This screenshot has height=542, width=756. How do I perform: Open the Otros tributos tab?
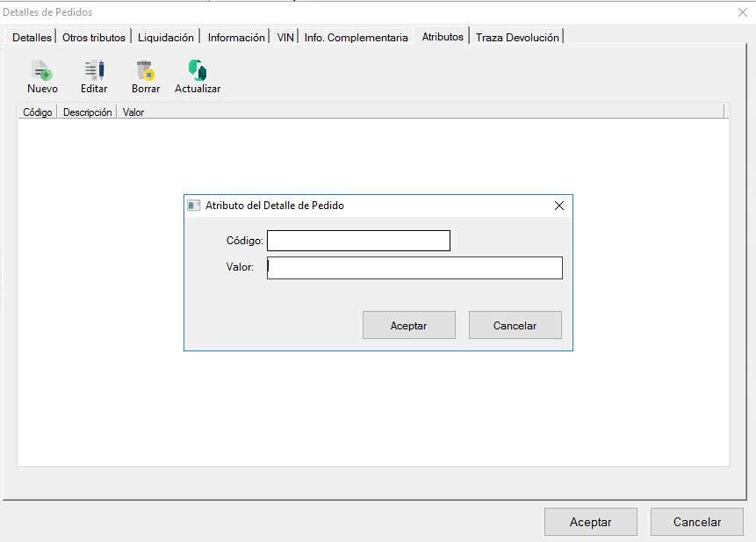tap(94, 38)
